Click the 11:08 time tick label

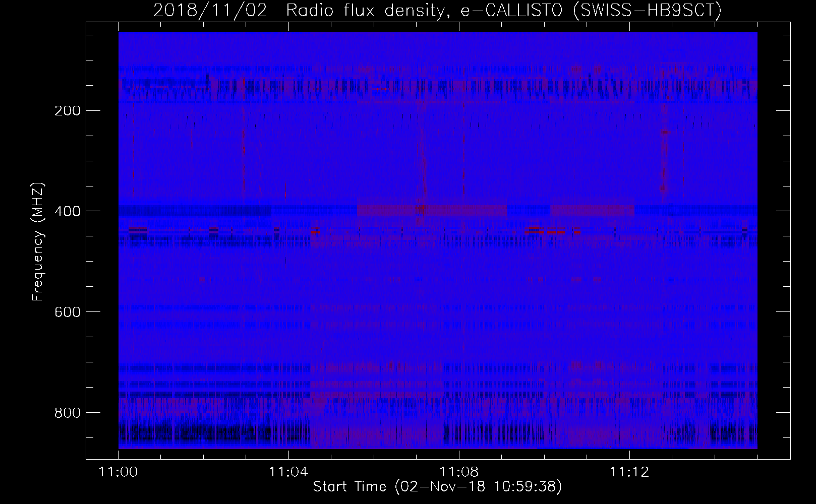459,472
